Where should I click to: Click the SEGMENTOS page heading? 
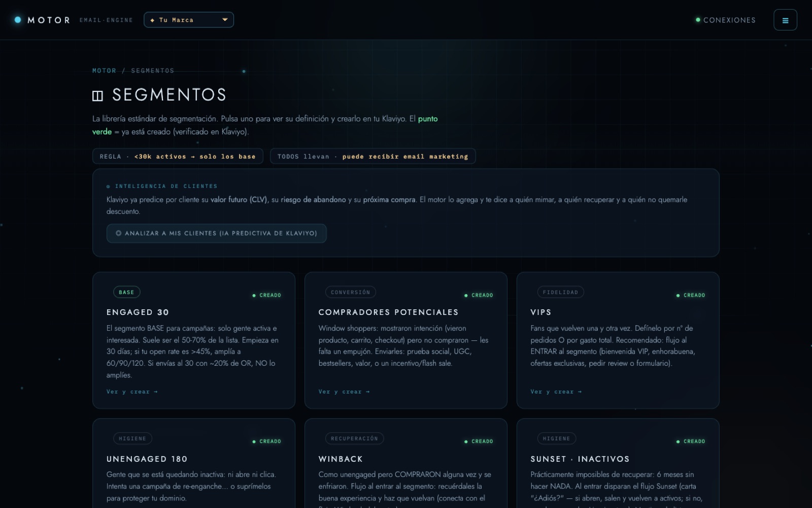169,94
